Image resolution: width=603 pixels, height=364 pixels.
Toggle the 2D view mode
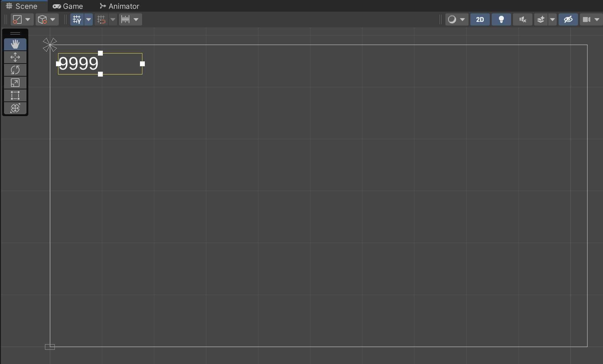(x=480, y=19)
